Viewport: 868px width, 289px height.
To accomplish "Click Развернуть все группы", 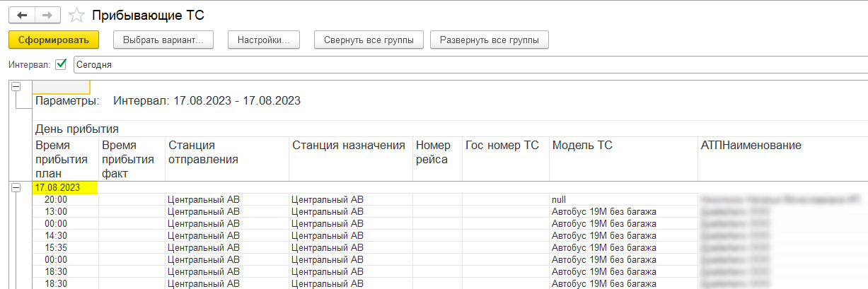I will [x=489, y=40].
